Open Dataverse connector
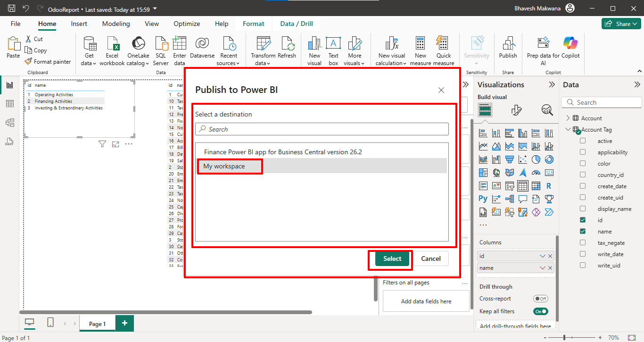 [202, 48]
